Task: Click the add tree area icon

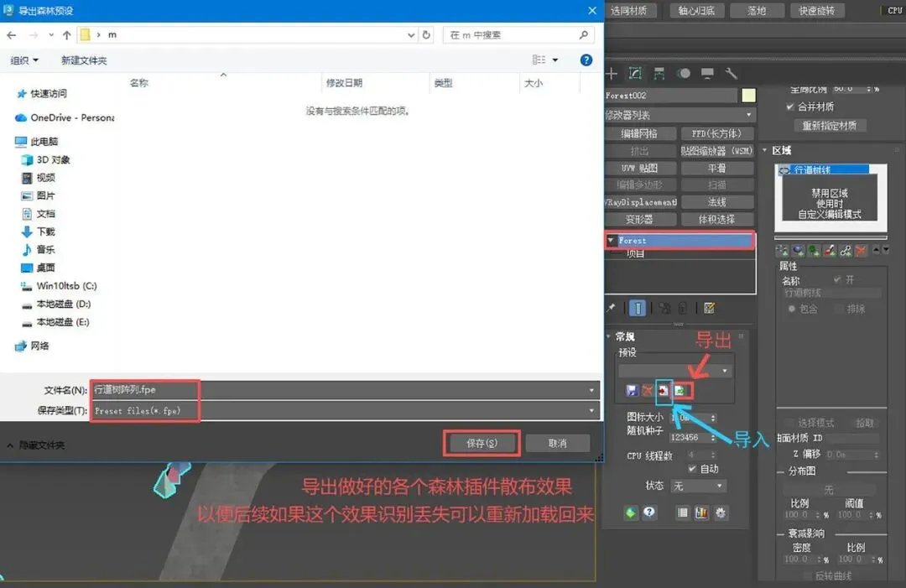Action: (x=814, y=250)
